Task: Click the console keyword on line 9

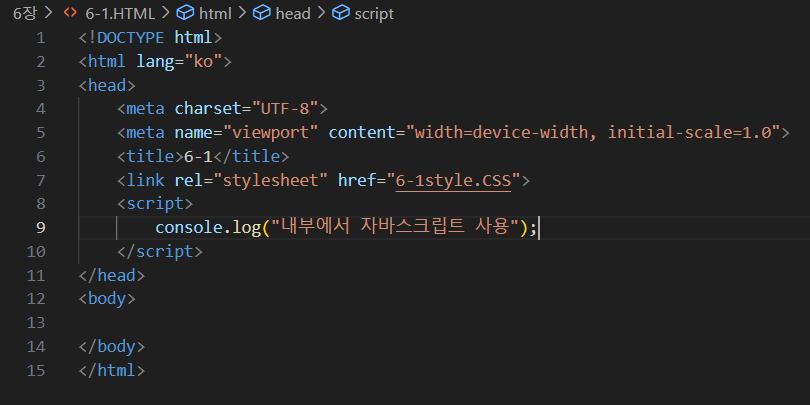Action: point(189,228)
